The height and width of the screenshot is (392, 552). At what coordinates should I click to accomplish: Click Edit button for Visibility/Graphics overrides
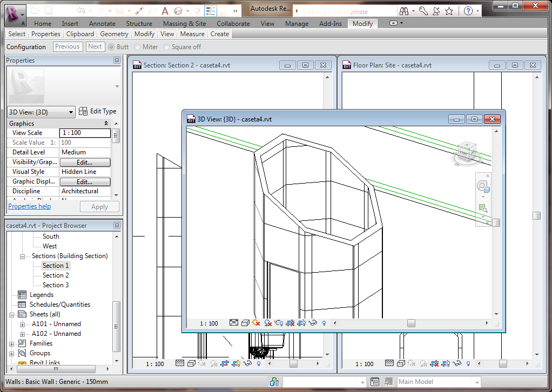pyautogui.click(x=85, y=162)
